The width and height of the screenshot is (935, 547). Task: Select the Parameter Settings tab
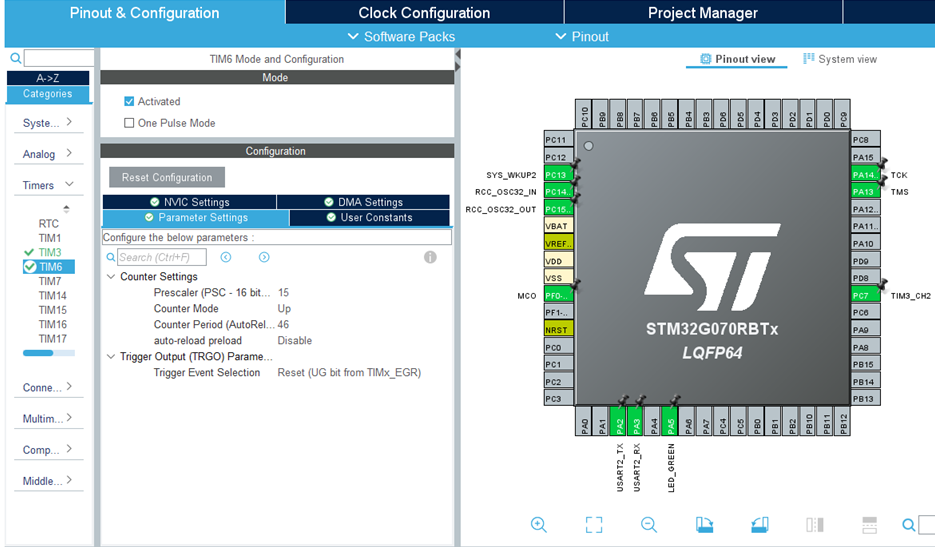pos(196,218)
